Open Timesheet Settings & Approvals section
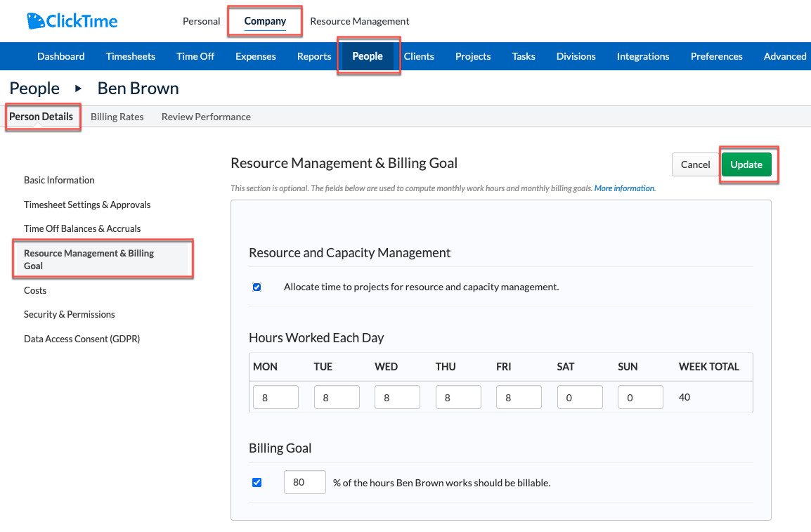 pyautogui.click(x=87, y=205)
